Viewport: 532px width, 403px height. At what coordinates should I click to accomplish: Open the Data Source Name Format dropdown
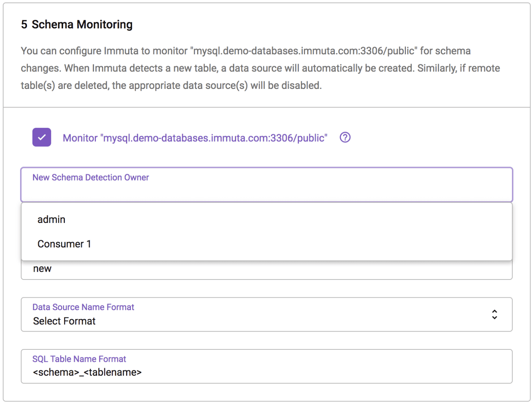coord(267,314)
